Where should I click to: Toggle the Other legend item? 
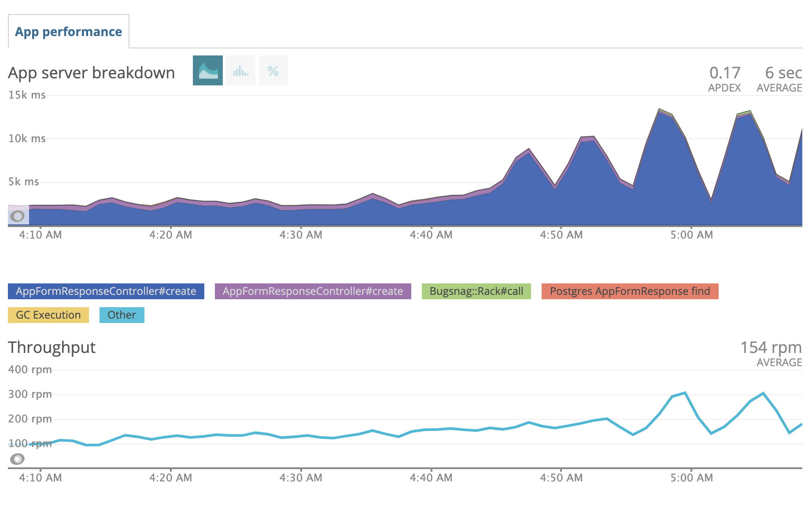coord(122,315)
